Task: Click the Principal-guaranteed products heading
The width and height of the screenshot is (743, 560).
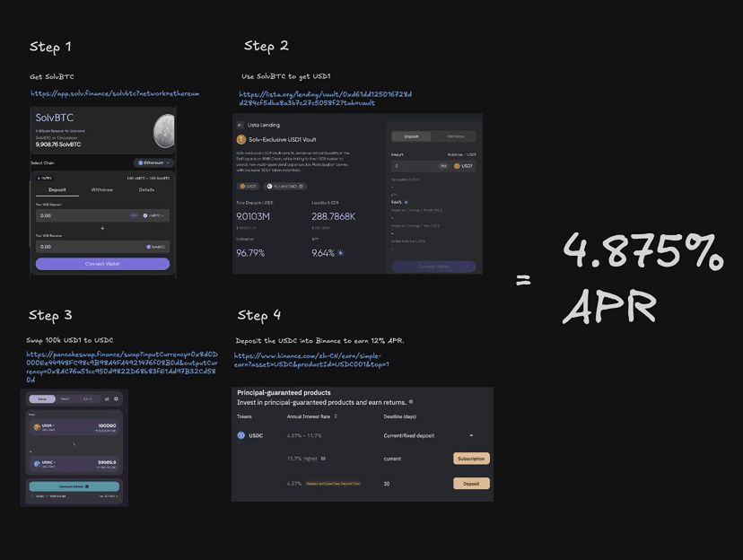Action: click(x=284, y=393)
